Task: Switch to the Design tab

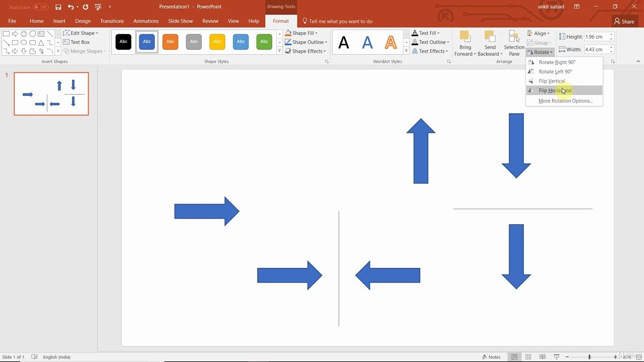Action: 83,21
